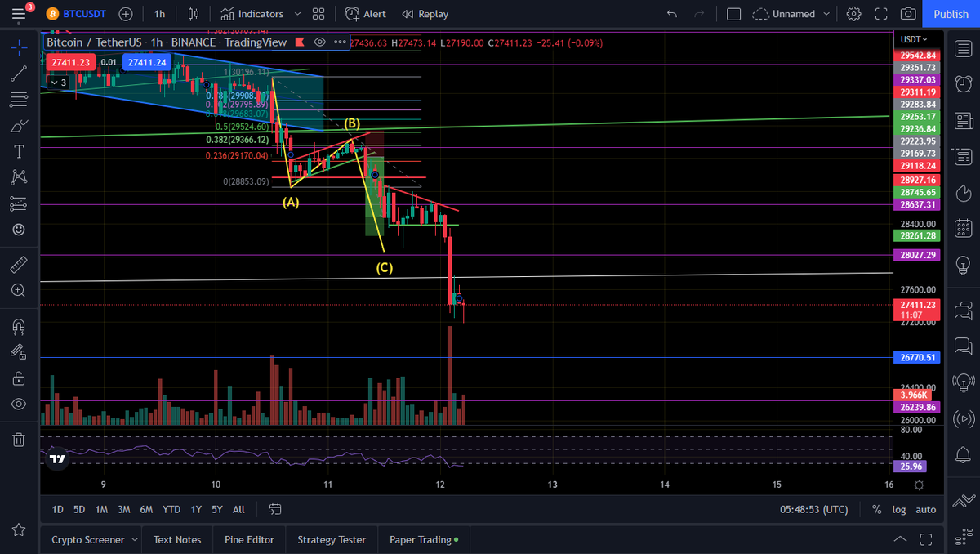Image resolution: width=980 pixels, height=554 pixels.
Task: Open the Pine Editor tab
Action: coord(249,539)
